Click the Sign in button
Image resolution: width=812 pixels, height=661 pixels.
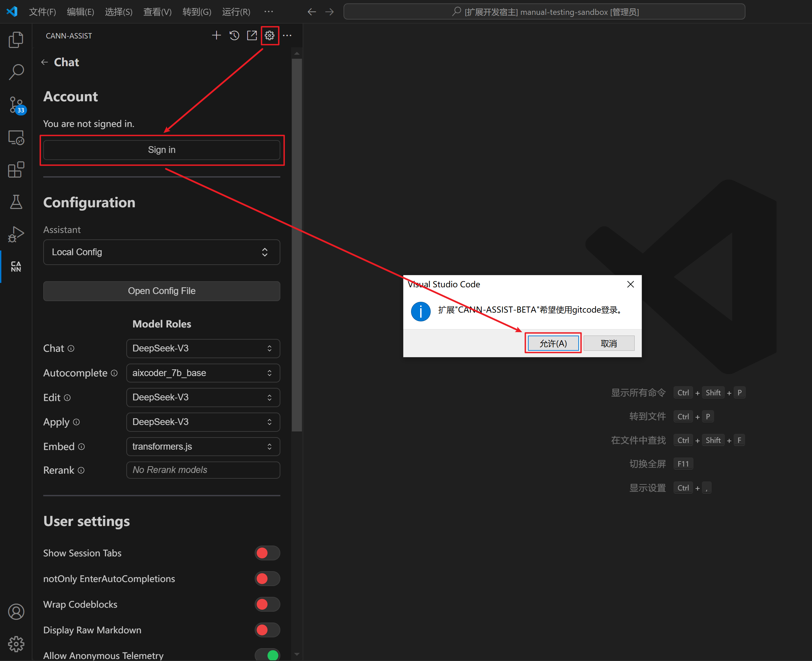161,150
